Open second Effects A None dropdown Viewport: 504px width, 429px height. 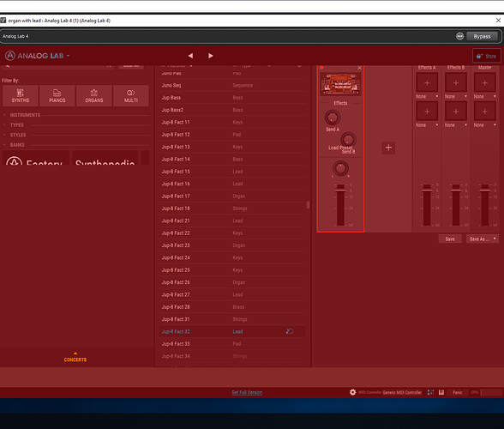427,125
